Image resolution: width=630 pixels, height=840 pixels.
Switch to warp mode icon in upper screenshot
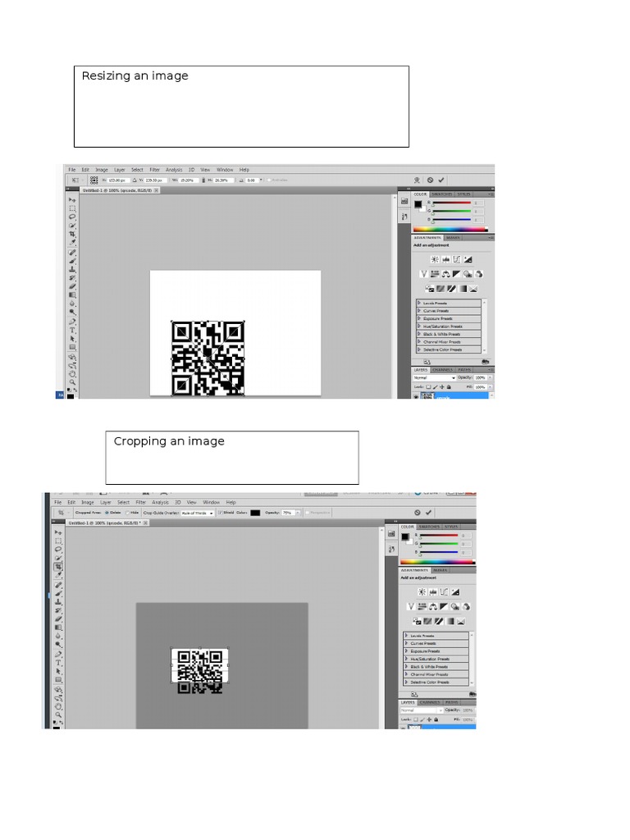click(417, 180)
